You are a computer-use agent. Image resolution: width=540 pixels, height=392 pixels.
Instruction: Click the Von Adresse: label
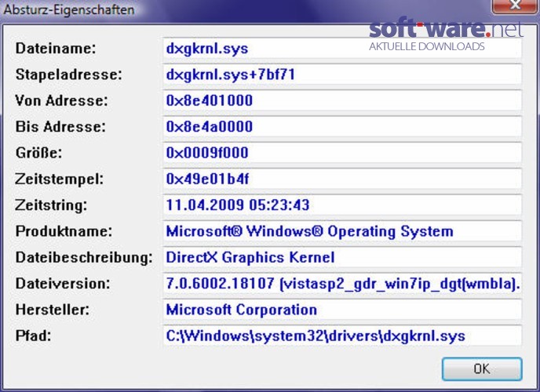coord(62,100)
